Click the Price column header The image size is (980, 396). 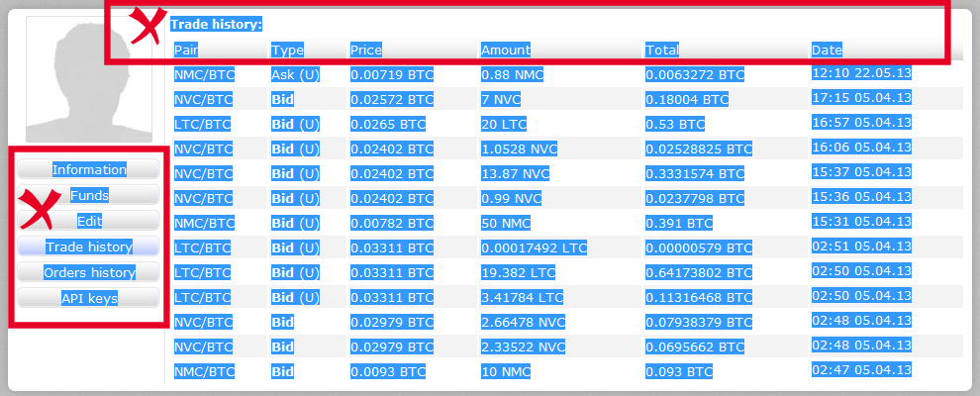[x=365, y=49]
